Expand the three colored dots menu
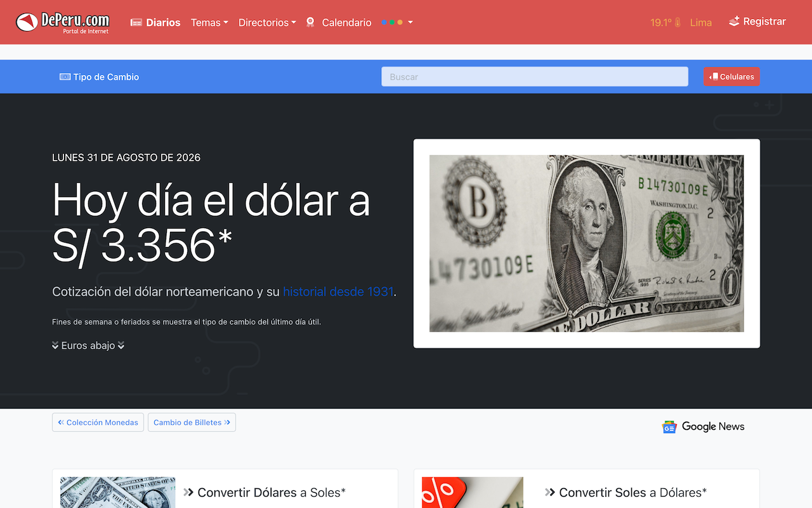 397,22
